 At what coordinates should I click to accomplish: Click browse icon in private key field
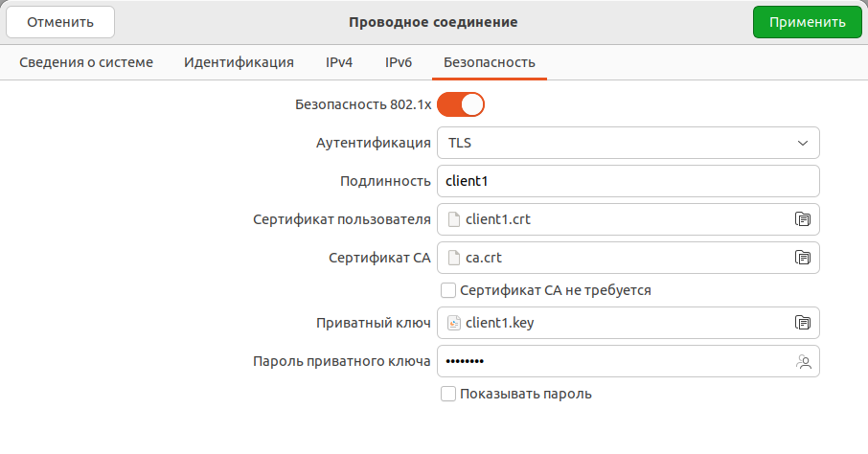click(x=803, y=323)
